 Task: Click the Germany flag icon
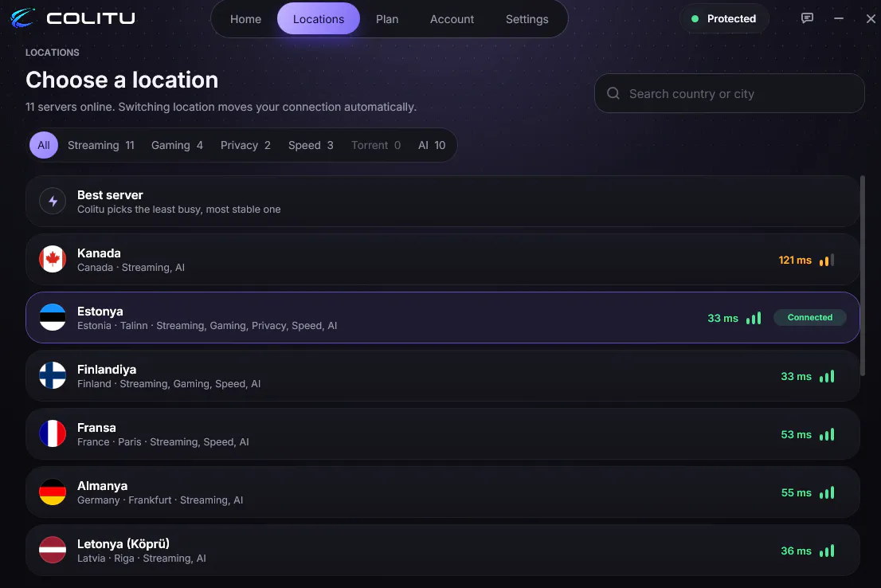(x=53, y=492)
